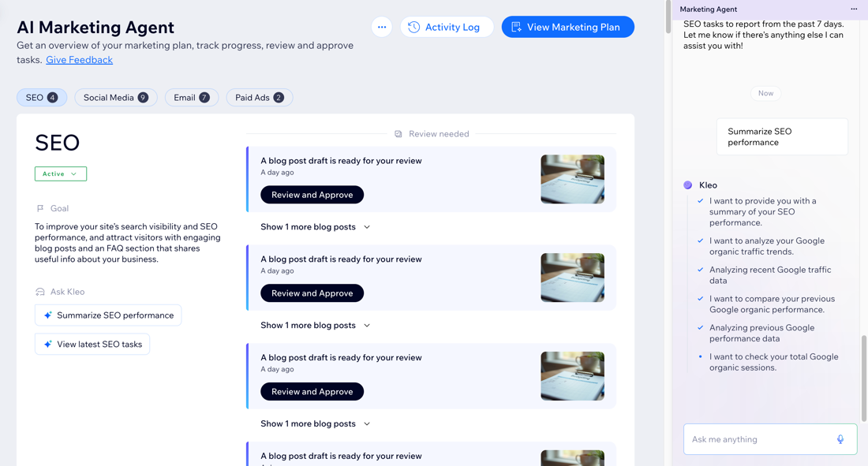
Task: Open second blog post thumbnail image
Action: 572,278
